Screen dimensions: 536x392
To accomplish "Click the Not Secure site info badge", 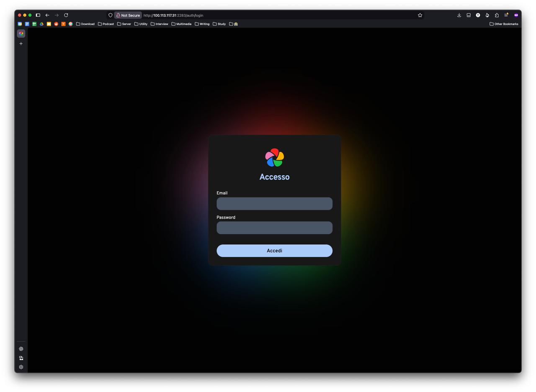I will [128, 15].
